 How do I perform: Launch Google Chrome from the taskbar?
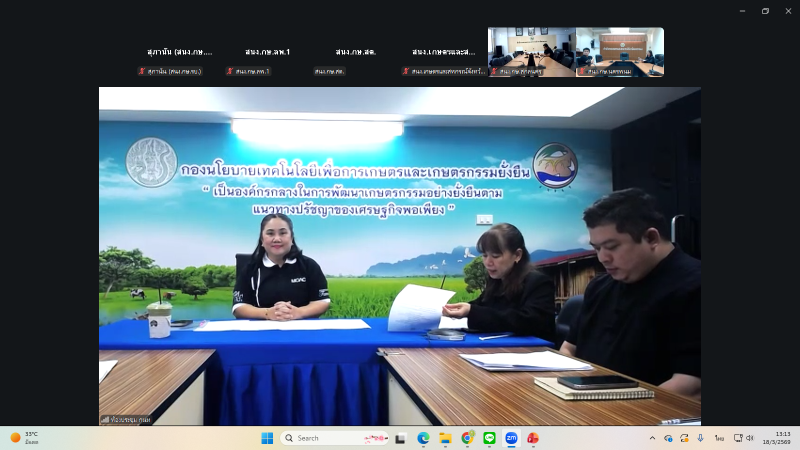click(x=467, y=438)
